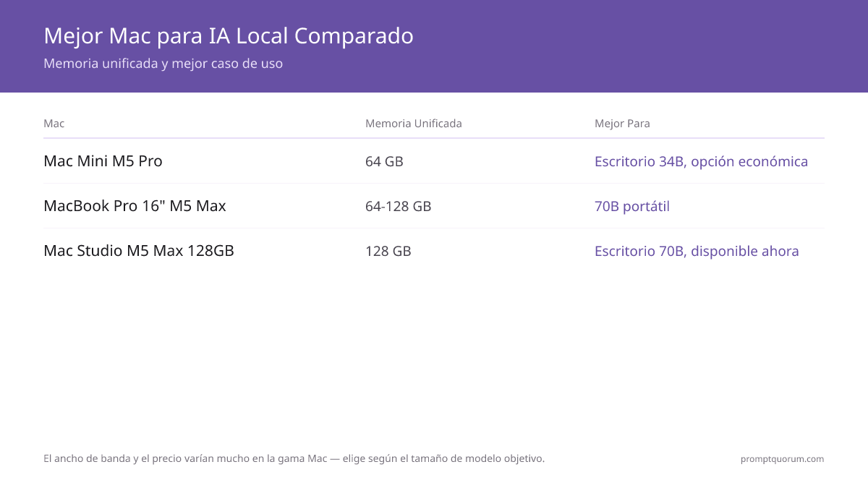Screen dimensions: 868x488
Task: Click the 'Memoria Unificada' column header
Action: point(414,124)
